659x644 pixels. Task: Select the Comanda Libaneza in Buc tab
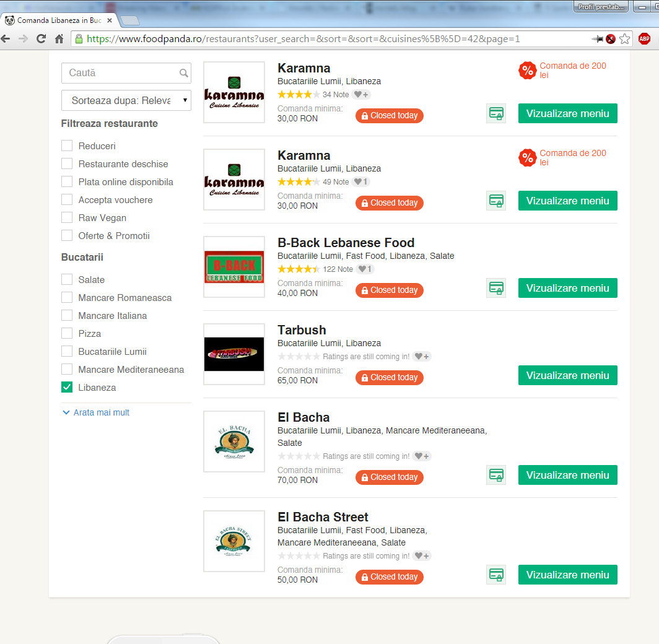(x=59, y=20)
